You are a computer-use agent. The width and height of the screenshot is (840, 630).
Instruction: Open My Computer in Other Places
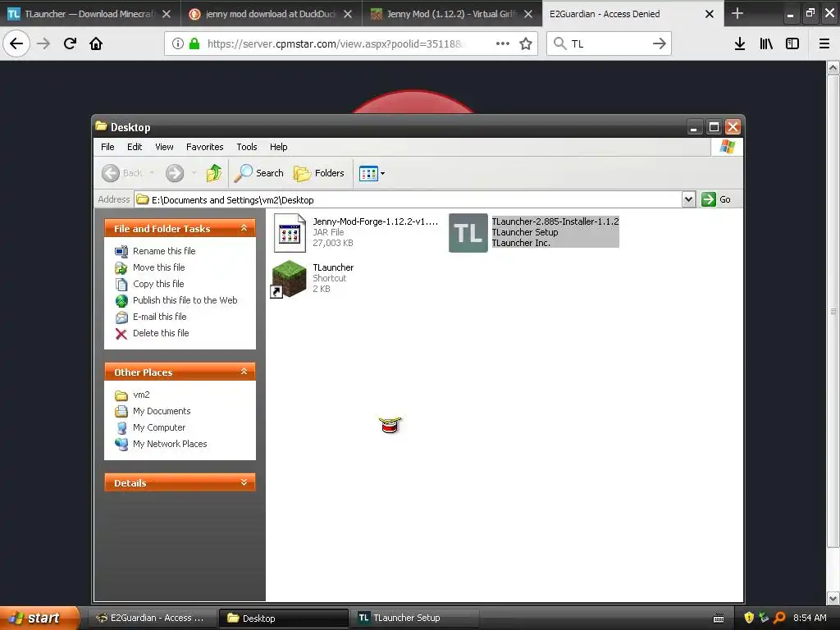[159, 427]
